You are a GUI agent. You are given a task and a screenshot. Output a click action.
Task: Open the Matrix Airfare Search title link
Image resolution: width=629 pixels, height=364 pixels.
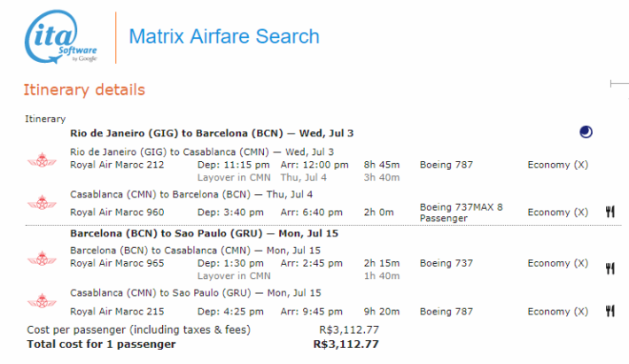point(224,36)
